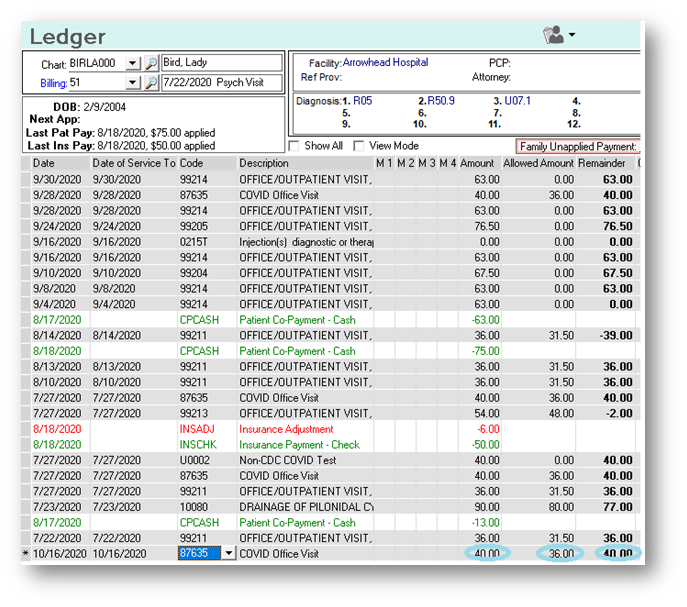The width and height of the screenshot is (687, 607).
Task: Click diagnosis code R05
Action: (362, 101)
